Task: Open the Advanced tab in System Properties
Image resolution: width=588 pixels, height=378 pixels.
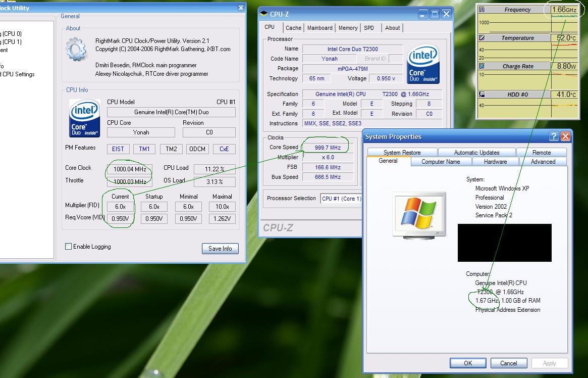Action: pyautogui.click(x=543, y=162)
